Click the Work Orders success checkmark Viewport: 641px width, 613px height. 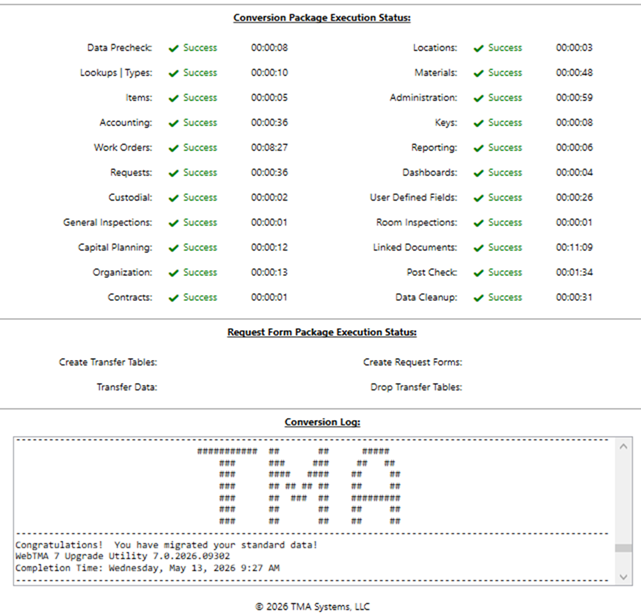point(174,148)
